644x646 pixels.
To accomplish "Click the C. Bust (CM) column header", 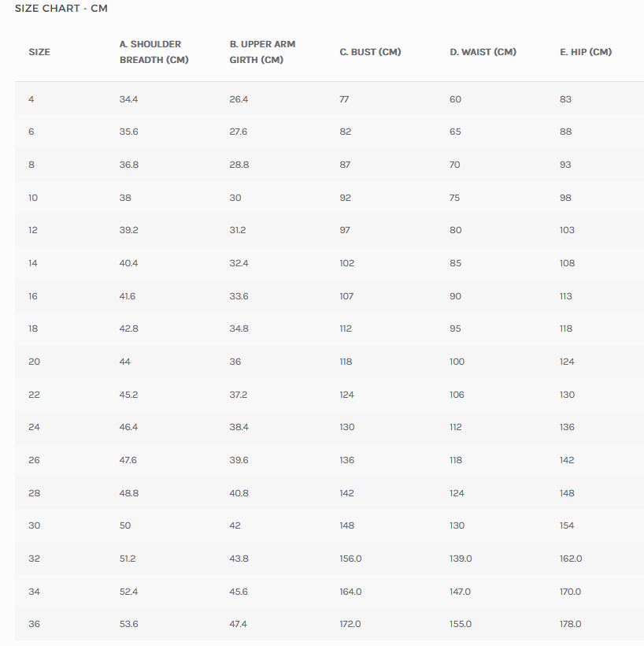I will [370, 52].
